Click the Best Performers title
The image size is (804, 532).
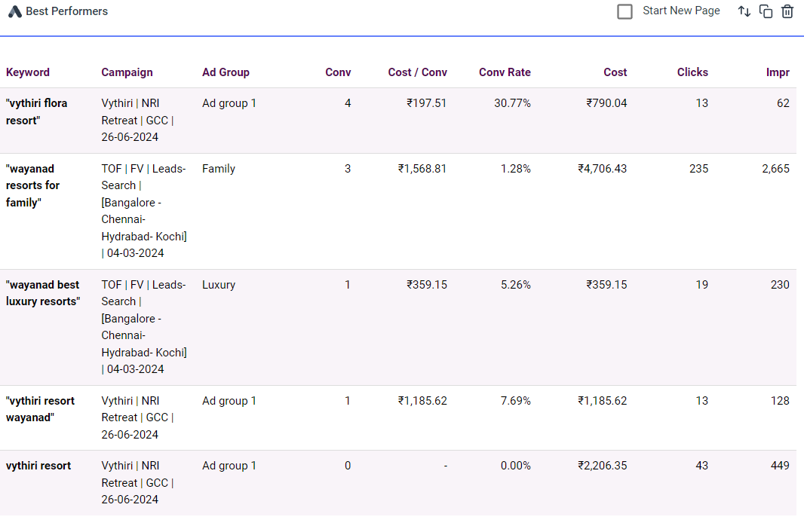[x=66, y=11]
